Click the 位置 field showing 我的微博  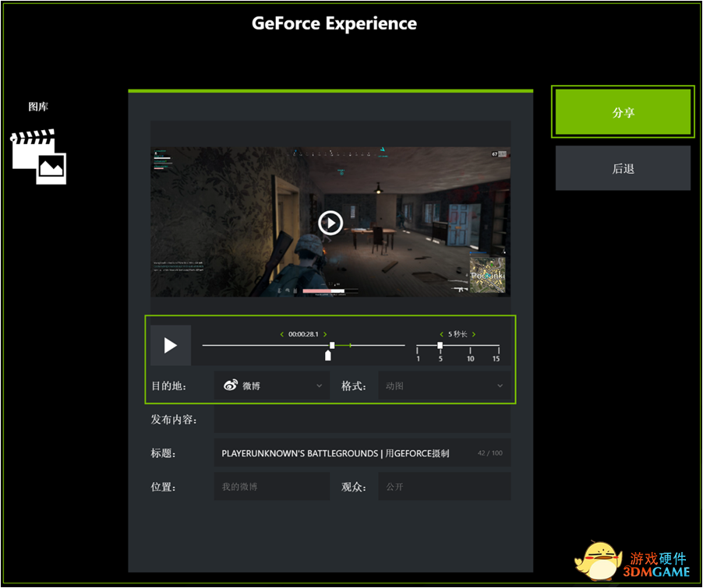(272, 487)
